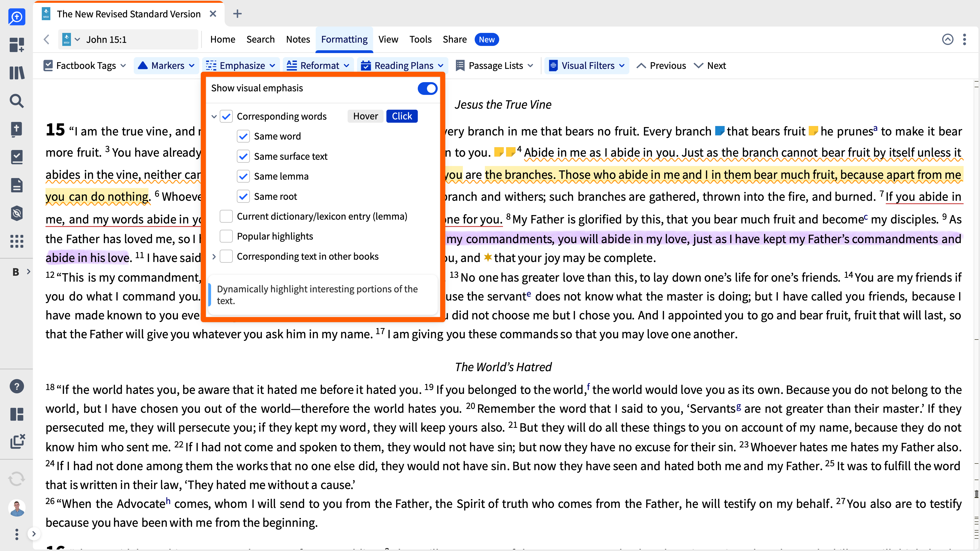Expand Corresponding text in other books
This screenshot has height=551, width=980.
214,257
